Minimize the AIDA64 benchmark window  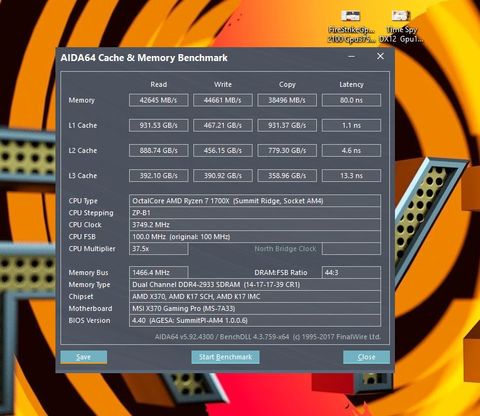tap(351, 56)
